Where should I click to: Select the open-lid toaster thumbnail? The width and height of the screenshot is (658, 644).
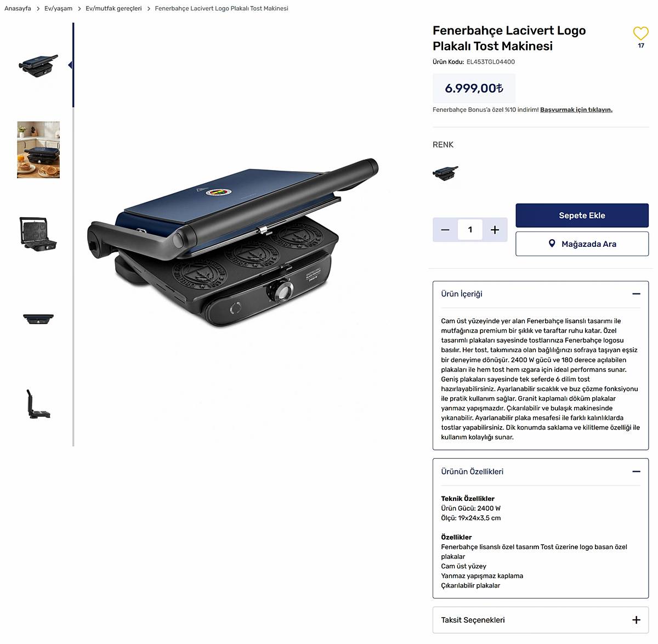pyautogui.click(x=38, y=234)
